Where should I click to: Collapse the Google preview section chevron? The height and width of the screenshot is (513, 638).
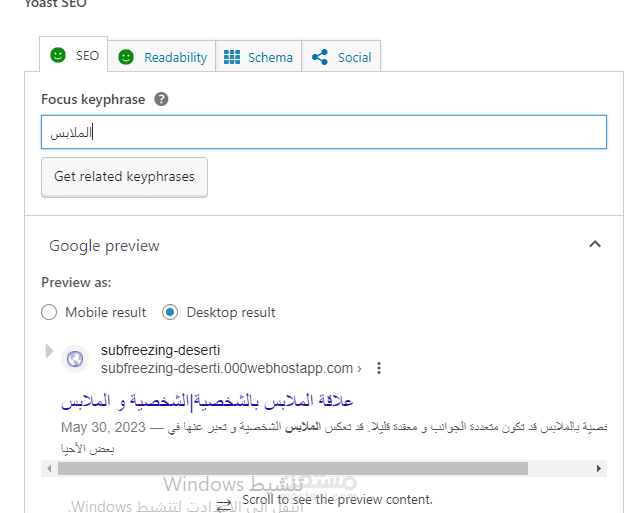click(x=595, y=244)
